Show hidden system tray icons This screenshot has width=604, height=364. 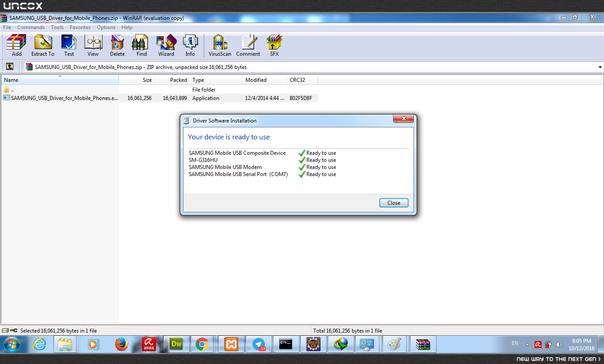tap(527, 345)
